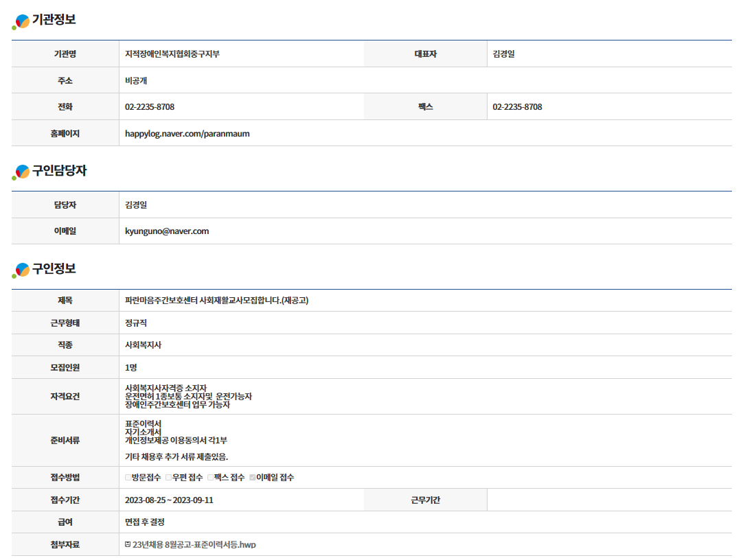Click the 급여 value 면접 후 결정
This screenshot has width=756, height=558.
(144, 522)
